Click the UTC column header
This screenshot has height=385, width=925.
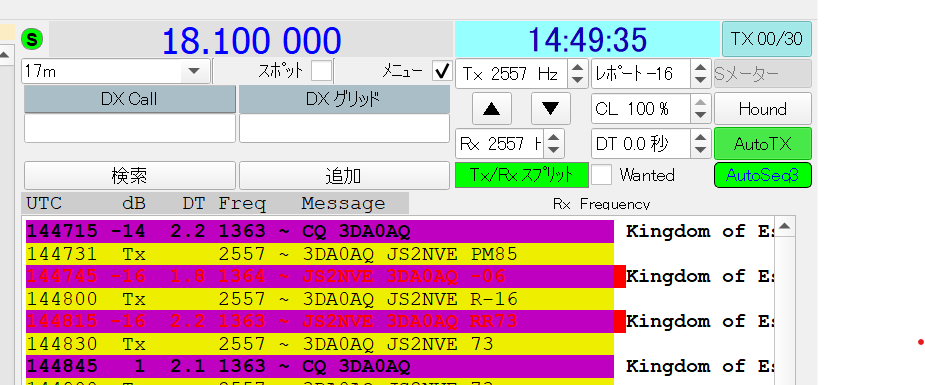44,203
